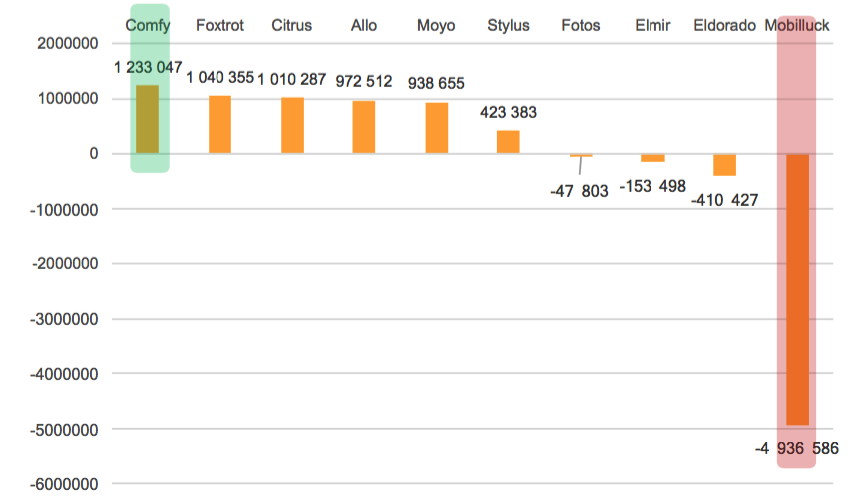Viewport: 868px width, 500px height.
Task: Select the Fotos category label
Action: 581,25
